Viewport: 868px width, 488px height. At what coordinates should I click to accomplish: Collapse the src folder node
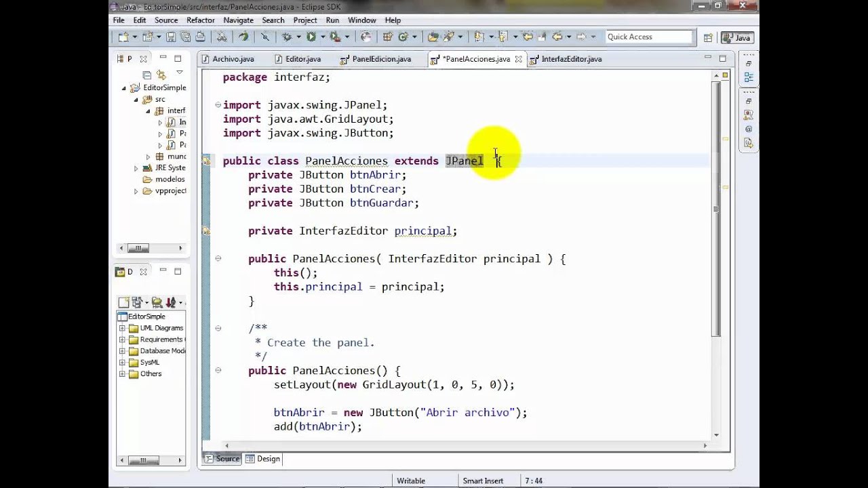[136, 100]
